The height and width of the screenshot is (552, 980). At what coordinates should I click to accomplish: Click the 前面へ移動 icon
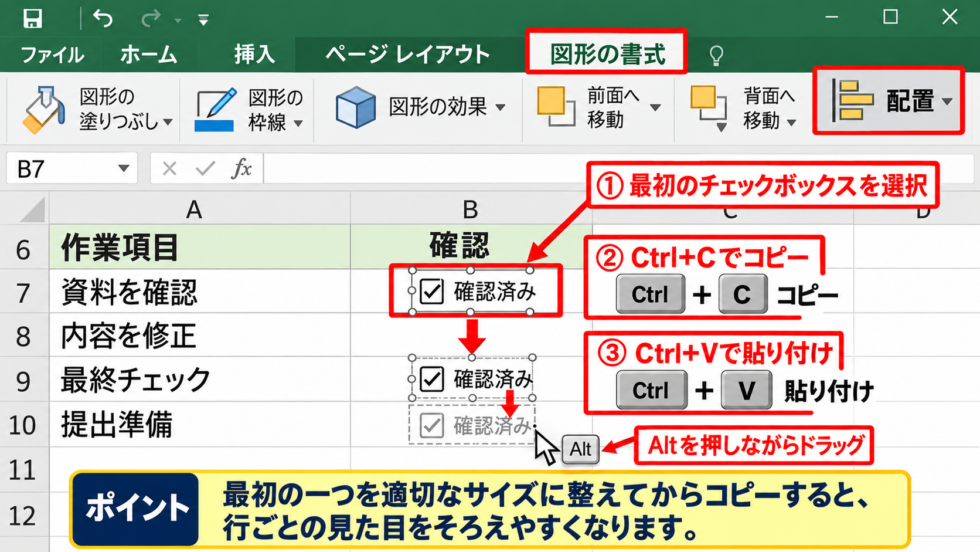click(556, 106)
